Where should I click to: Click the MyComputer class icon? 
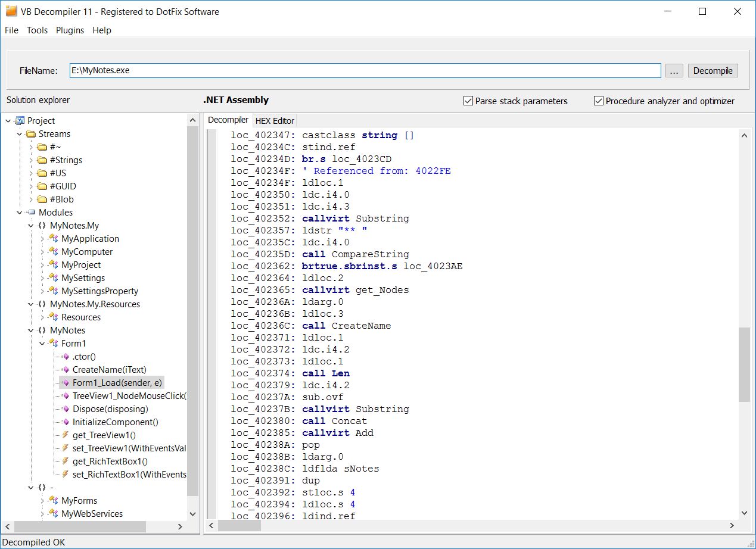tap(54, 252)
